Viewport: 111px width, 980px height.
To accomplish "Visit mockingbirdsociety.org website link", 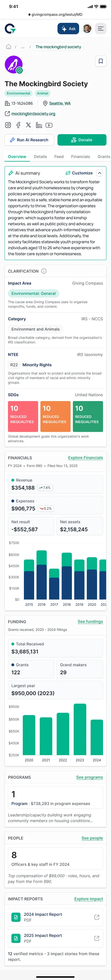I will click(33, 114).
